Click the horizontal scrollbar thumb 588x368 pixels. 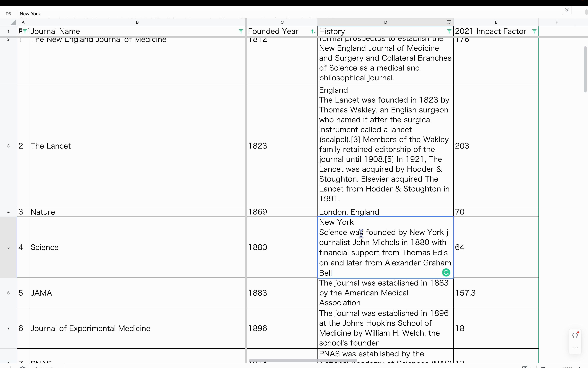coord(303,360)
